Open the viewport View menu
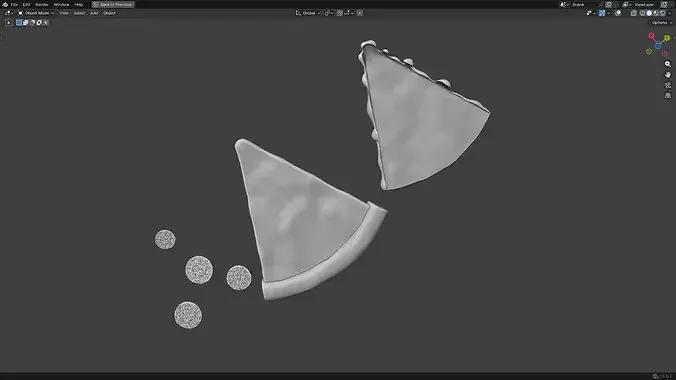 (x=64, y=13)
